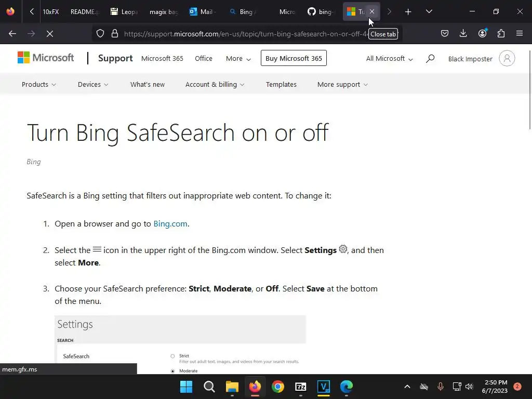Expand the All Microsoft dropdown
This screenshot has width=532, height=399.
[389, 58]
